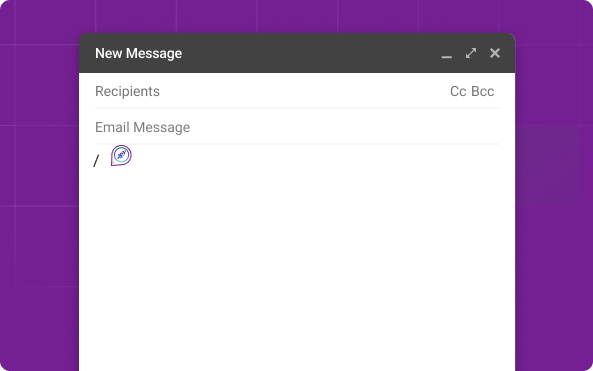Click into the Email Message subject field

[x=297, y=127]
